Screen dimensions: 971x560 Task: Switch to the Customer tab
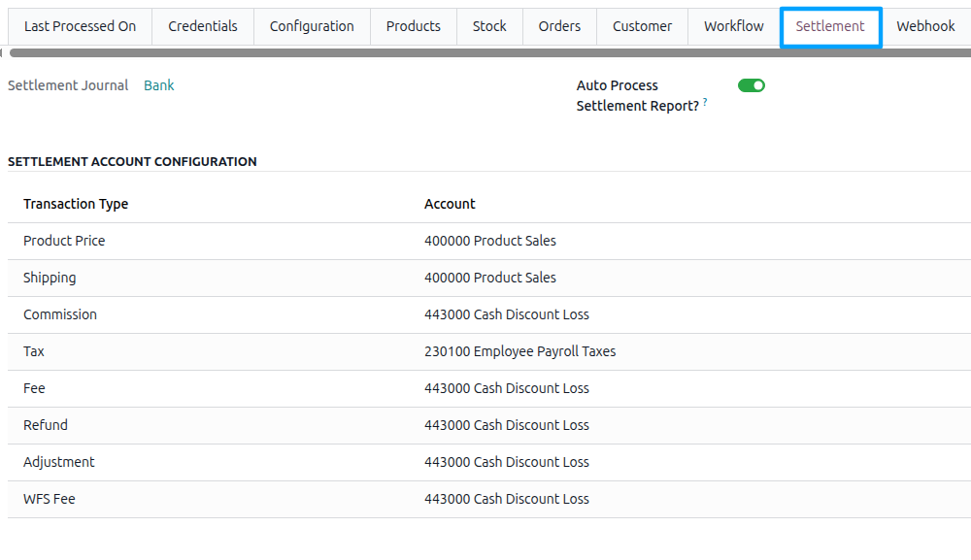(642, 26)
